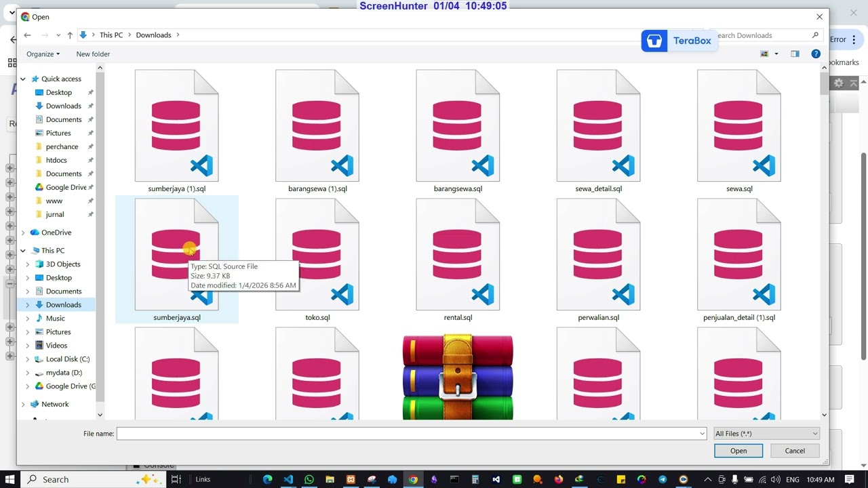Open the www folder in Quick access
Screen dimensions: 868x488
pyautogui.click(x=54, y=201)
